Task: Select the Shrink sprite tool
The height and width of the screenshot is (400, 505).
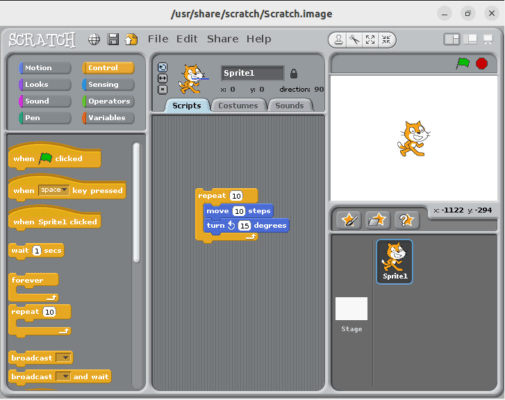Action: (386, 40)
